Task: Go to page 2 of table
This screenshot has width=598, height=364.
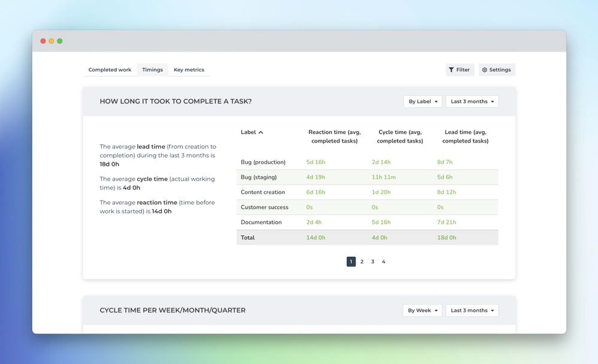Action: point(362,262)
